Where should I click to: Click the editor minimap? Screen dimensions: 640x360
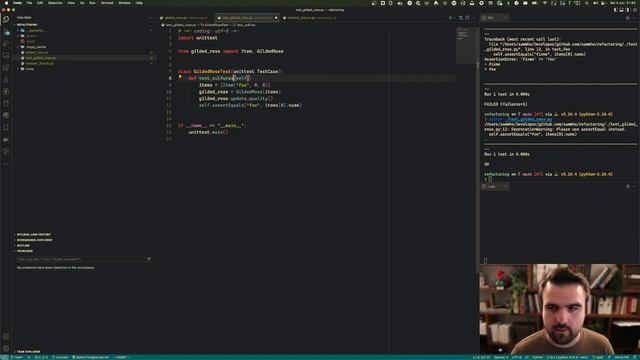(466, 46)
